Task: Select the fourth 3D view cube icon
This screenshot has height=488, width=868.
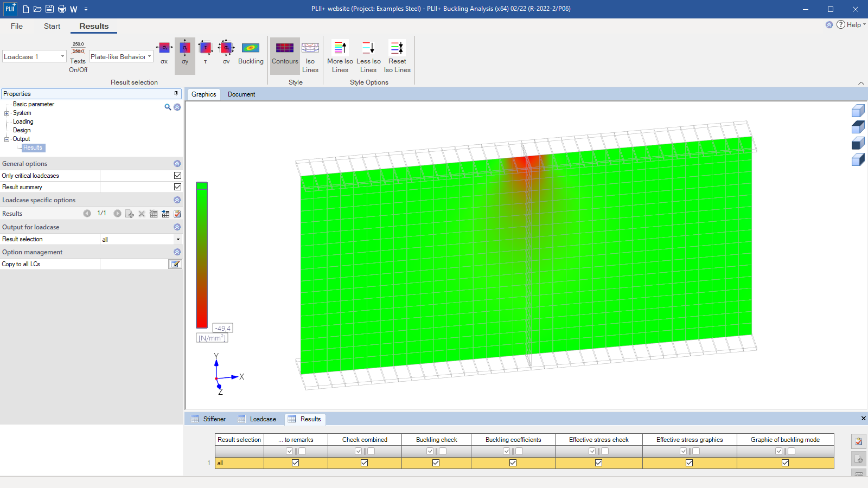Action: [x=858, y=159]
